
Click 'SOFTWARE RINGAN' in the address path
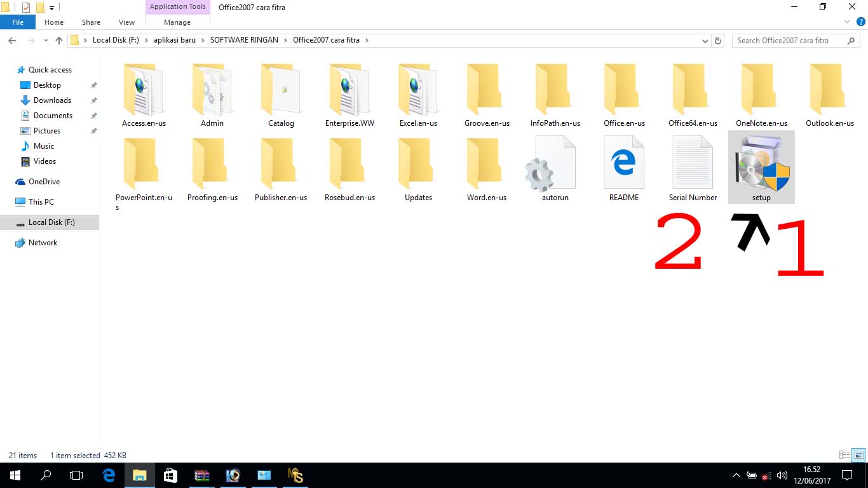click(244, 40)
